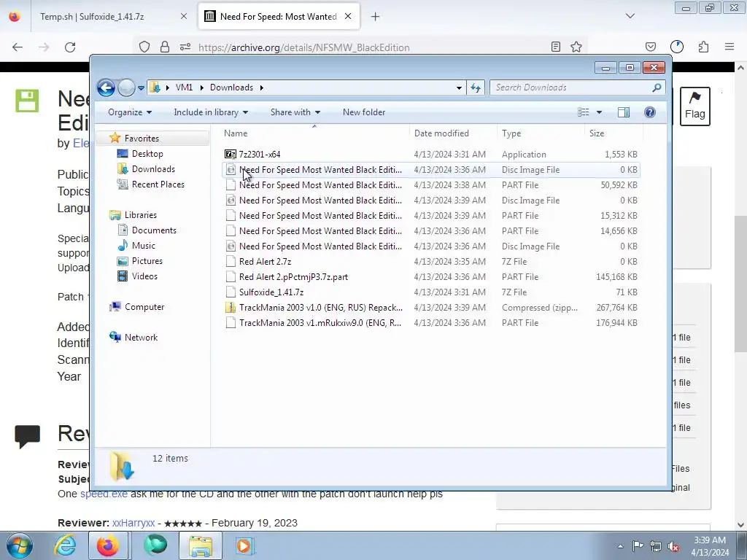
Task: Select the Sulfoxide_1.41.7z file
Action: [x=430, y=292]
